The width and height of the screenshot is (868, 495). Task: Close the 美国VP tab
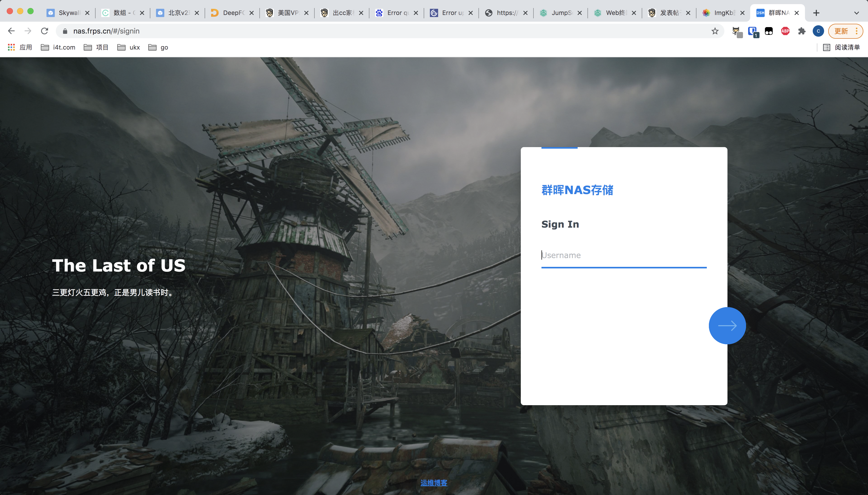(306, 13)
